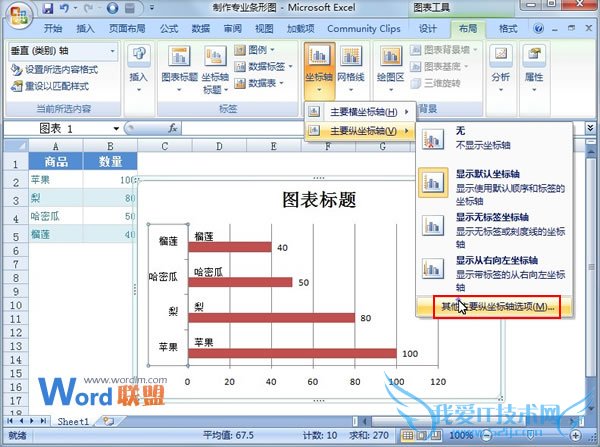Expand the formula bar chevron
The image size is (600, 447).
[x=590, y=128]
